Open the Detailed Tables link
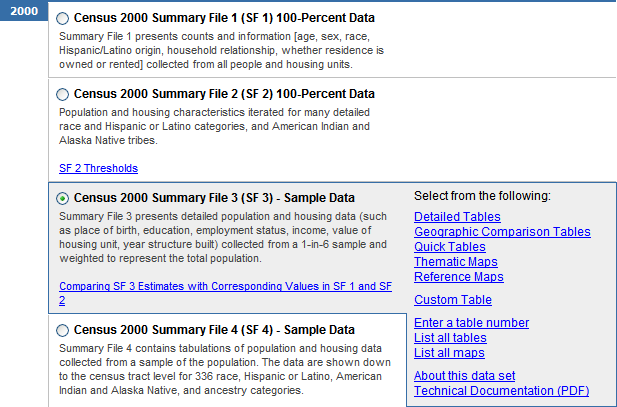Viewport: 617px width, 407px height. [x=457, y=217]
